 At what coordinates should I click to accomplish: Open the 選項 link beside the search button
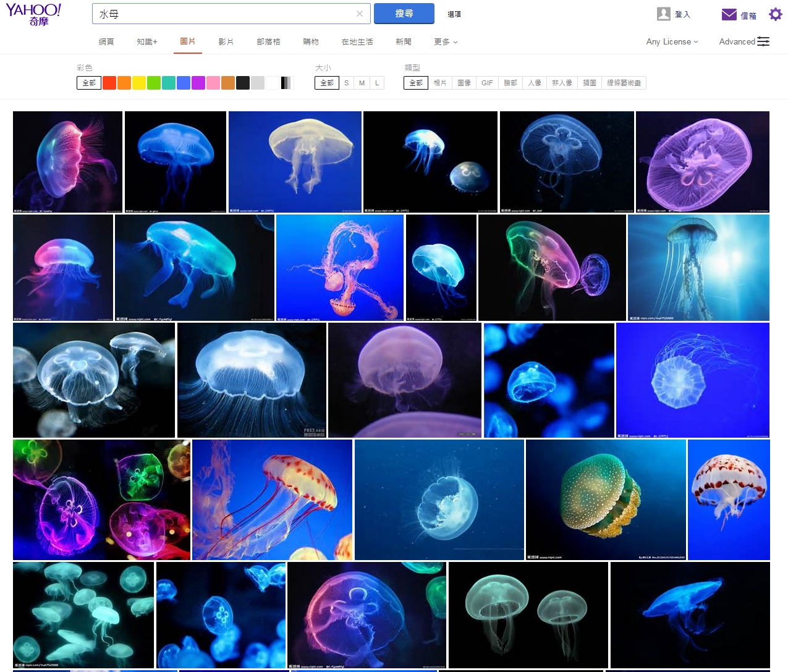pos(454,14)
